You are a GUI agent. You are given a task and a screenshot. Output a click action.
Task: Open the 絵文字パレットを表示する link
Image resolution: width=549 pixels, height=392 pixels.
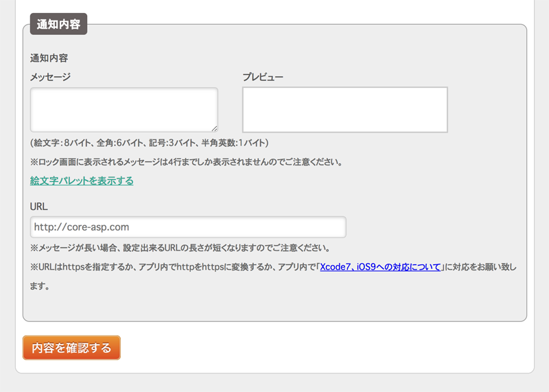click(x=82, y=181)
